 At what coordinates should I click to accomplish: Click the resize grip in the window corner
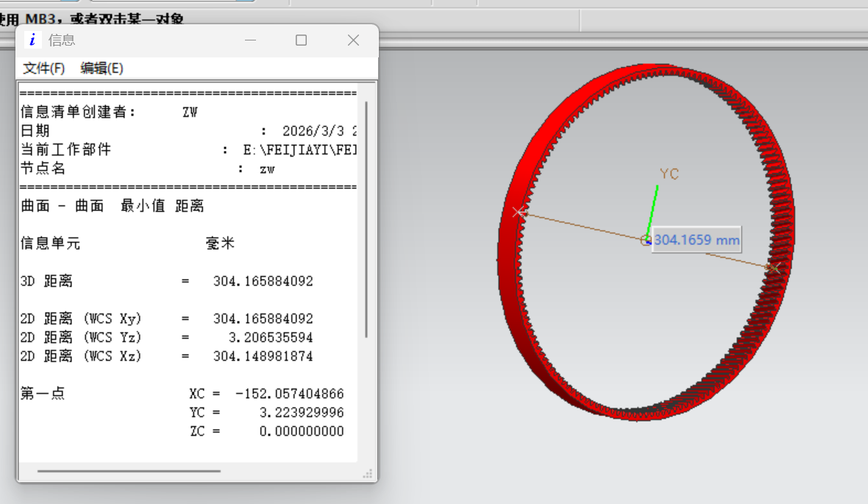point(370,475)
